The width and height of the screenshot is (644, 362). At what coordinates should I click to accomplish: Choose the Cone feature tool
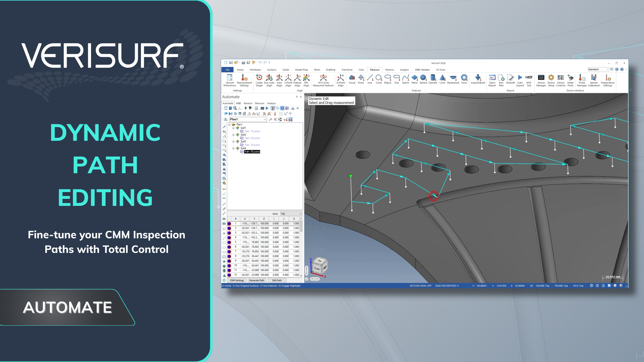point(442,79)
